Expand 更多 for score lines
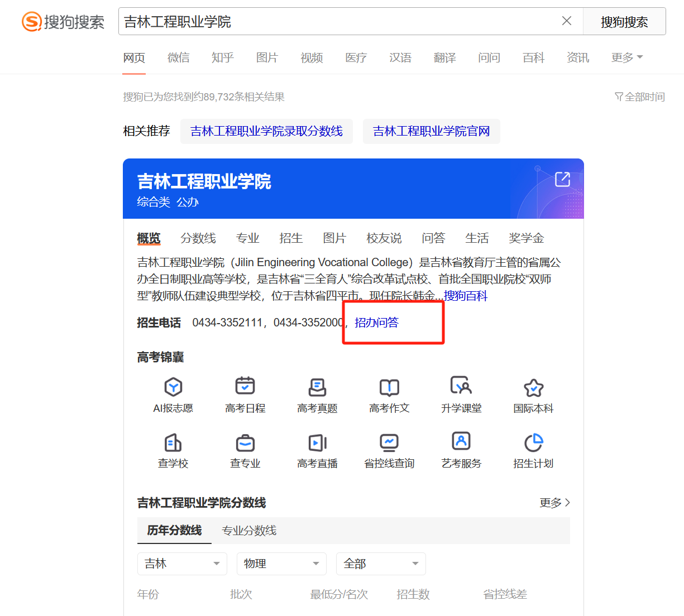The width and height of the screenshot is (684, 616). click(555, 503)
